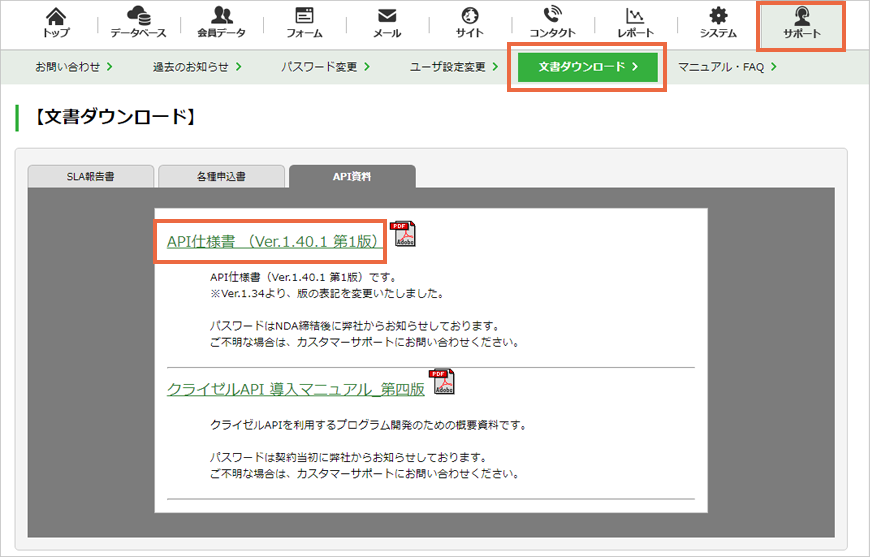Select the API資料 tab

click(x=352, y=176)
